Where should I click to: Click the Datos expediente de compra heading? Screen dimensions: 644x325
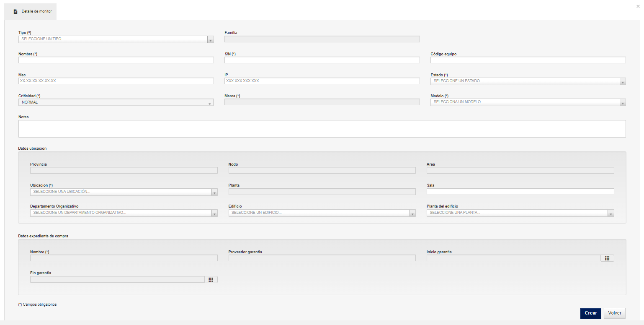click(x=44, y=236)
